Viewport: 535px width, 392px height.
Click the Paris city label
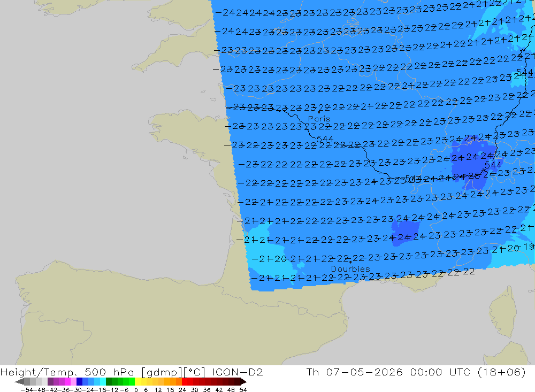point(319,119)
